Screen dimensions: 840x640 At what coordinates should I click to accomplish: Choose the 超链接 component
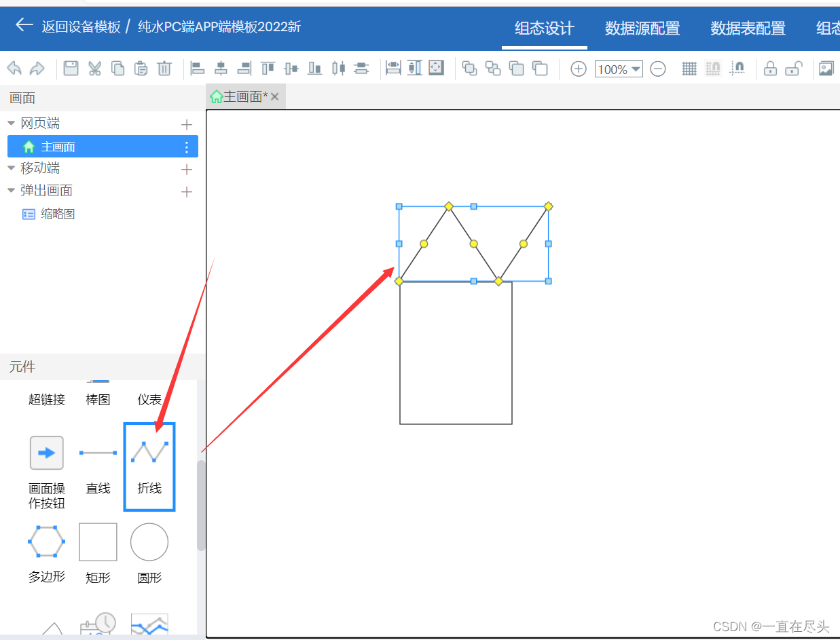tap(47, 400)
